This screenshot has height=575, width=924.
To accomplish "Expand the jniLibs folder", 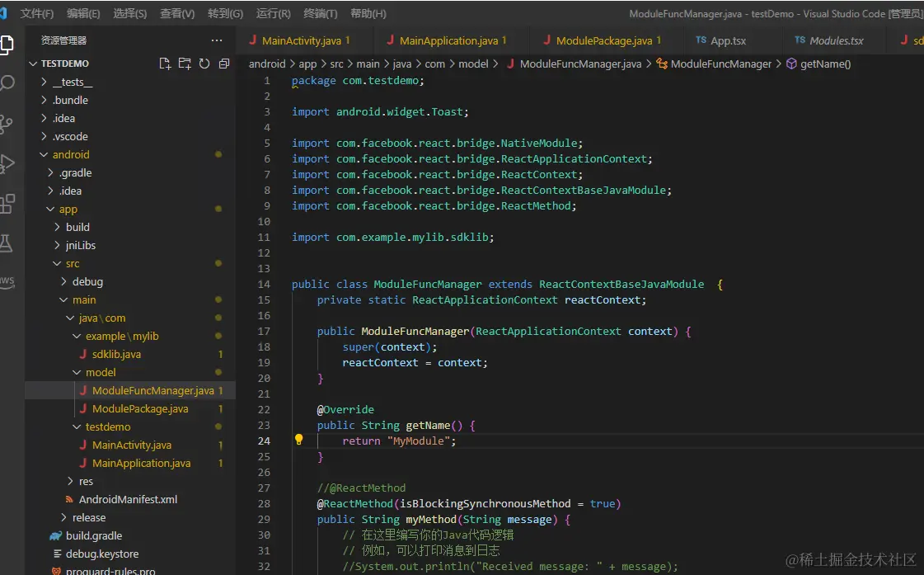I will pyautogui.click(x=57, y=245).
